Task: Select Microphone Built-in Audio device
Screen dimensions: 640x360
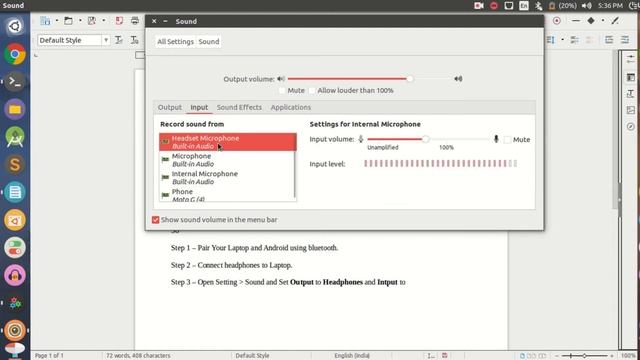Action: (227, 160)
